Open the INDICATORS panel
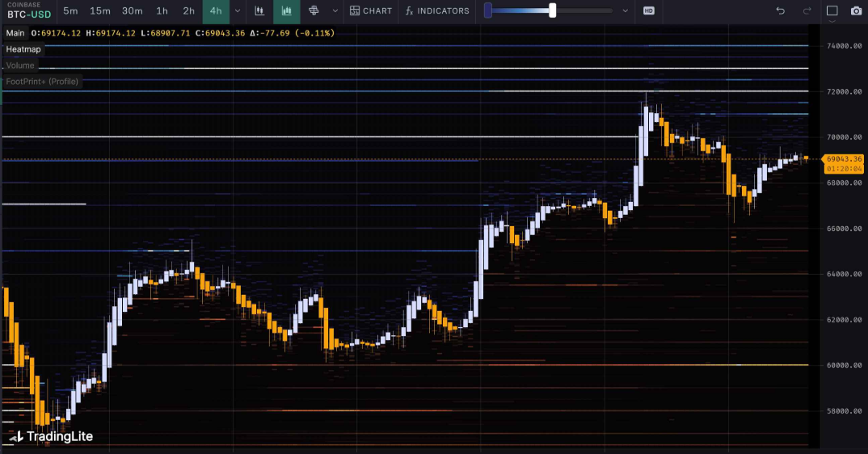Screen dimensions: 868x454 coord(437,11)
